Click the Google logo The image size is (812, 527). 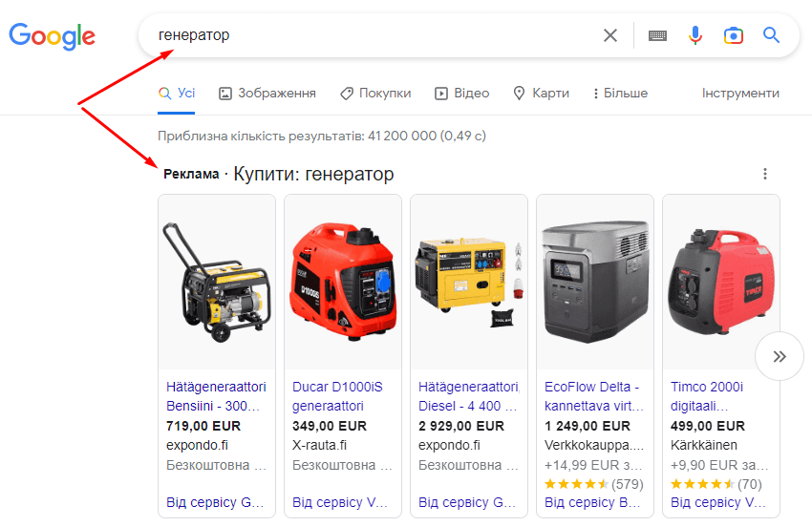tap(52, 35)
